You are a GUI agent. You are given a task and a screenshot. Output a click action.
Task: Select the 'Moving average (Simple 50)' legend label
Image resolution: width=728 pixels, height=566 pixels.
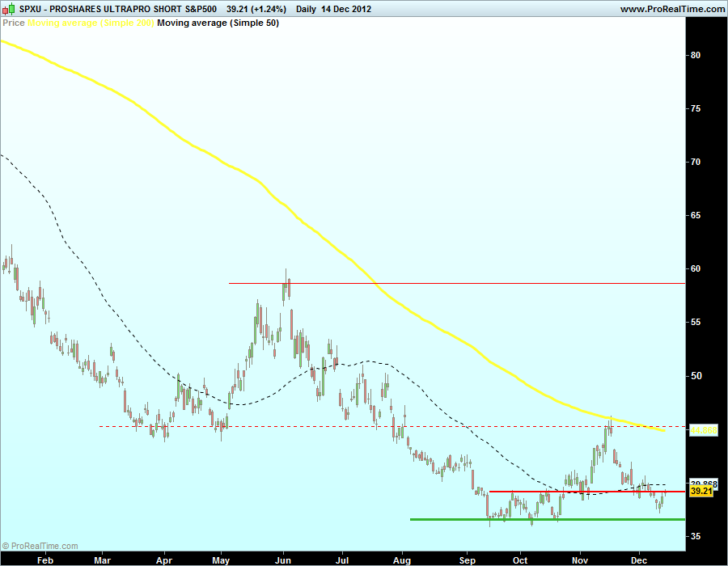218,23
